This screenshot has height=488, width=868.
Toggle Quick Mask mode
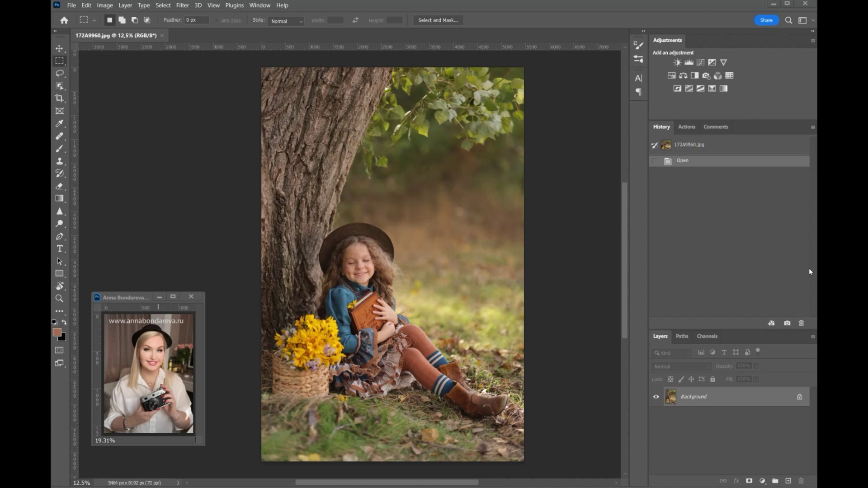pos(59,350)
